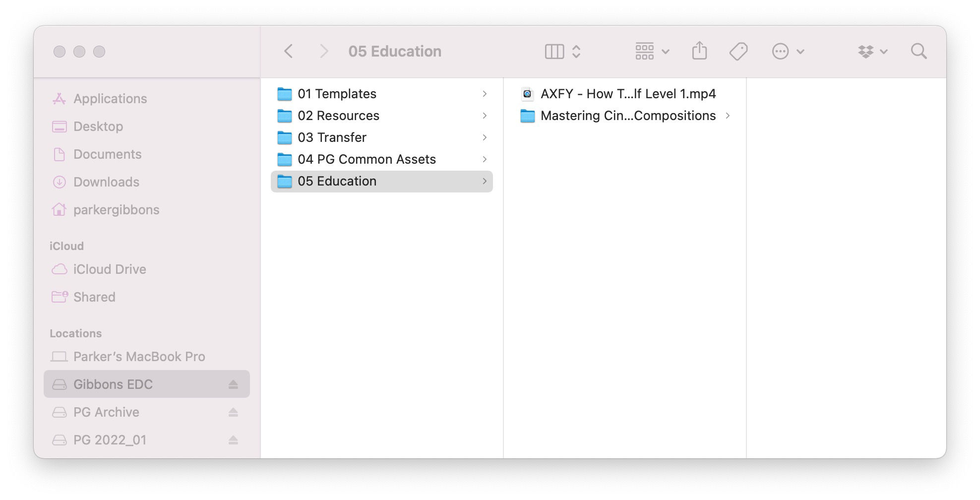This screenshot has width=980, height=500.
Task: Open Downloads in the sidebar
Action: [147, 182]
